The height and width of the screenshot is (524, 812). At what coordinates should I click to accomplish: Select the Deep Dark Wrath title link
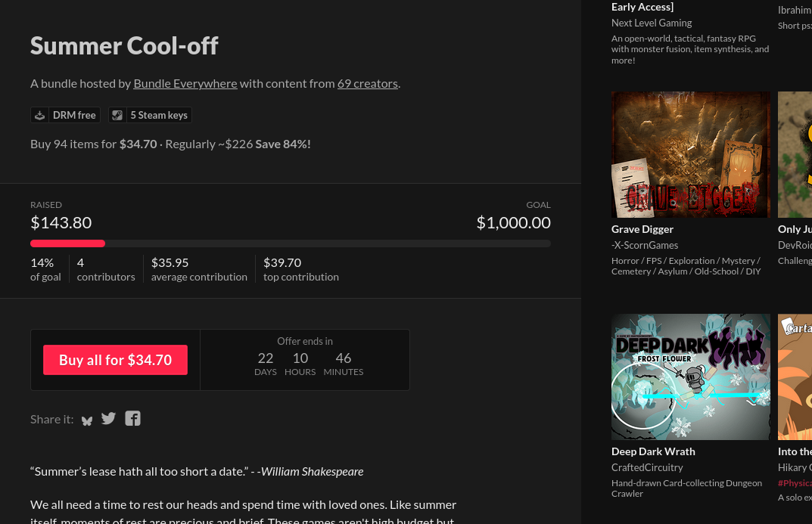pyautogui.click(x=653, y=451)
